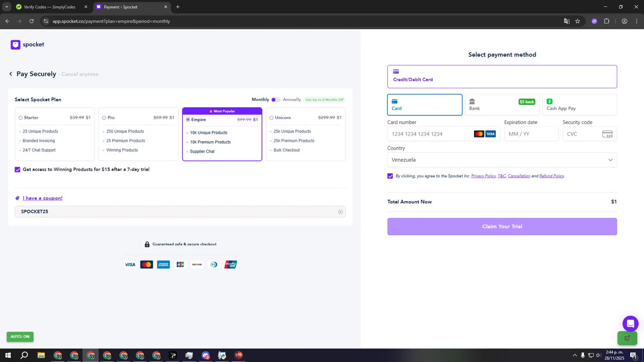Go back using the Pay Securely arrow
This screenshot has width=644, height=362.
coord(11,74)
